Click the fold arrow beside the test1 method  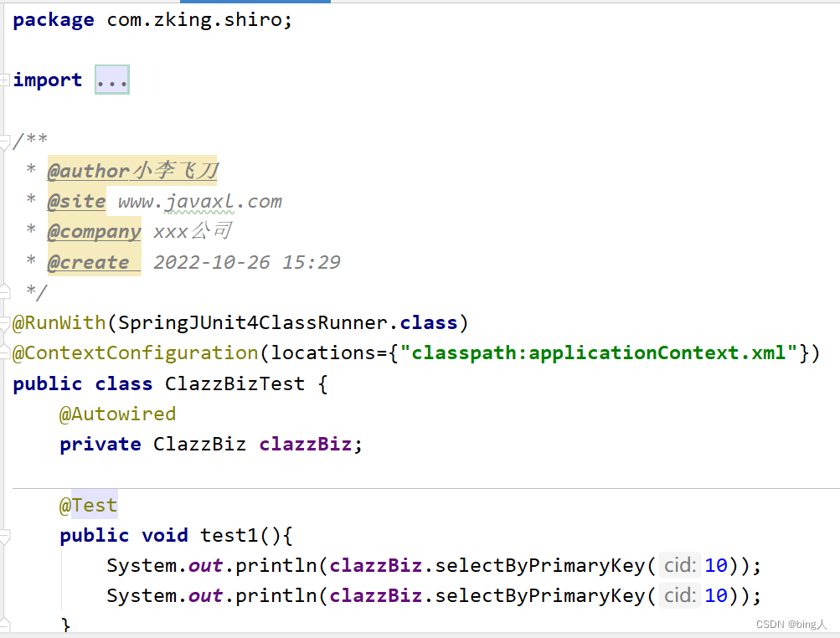point(5,536)
